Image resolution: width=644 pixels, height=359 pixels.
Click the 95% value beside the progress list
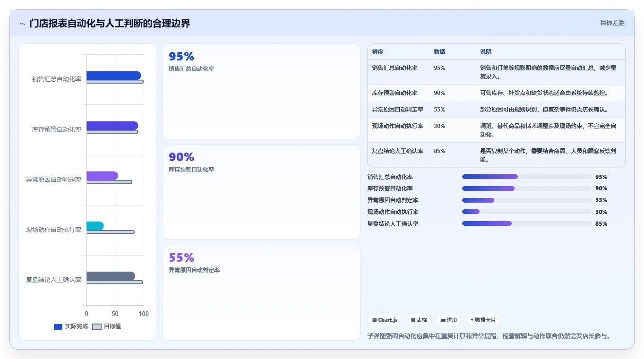(601, 177)
